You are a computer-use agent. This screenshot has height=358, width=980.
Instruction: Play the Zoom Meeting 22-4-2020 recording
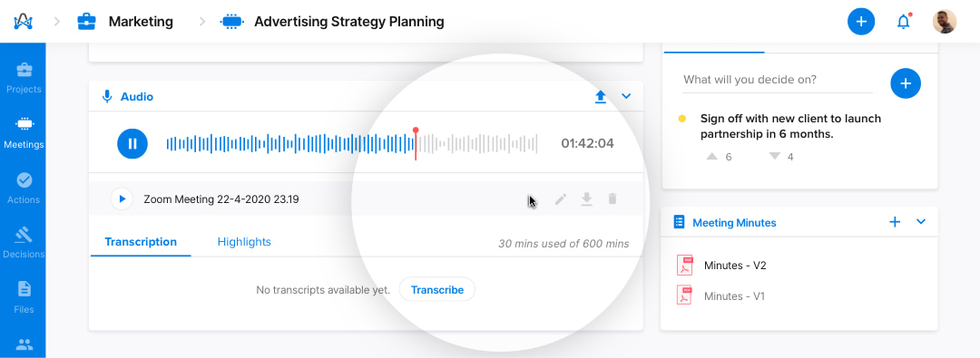(122, 199)
